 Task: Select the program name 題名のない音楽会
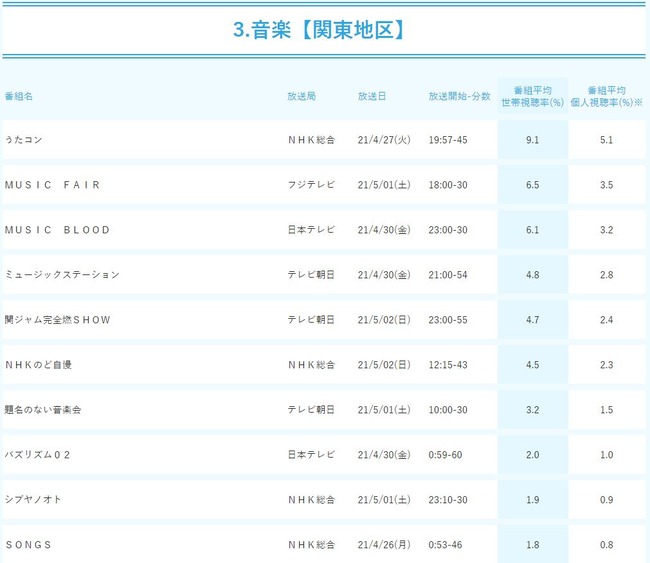[43, 410]
